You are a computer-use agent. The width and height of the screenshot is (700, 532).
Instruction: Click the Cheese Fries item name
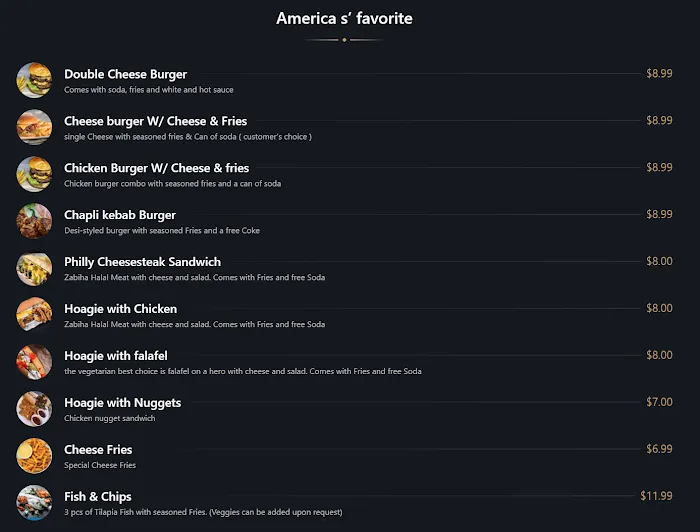click(x=98, y=449)
